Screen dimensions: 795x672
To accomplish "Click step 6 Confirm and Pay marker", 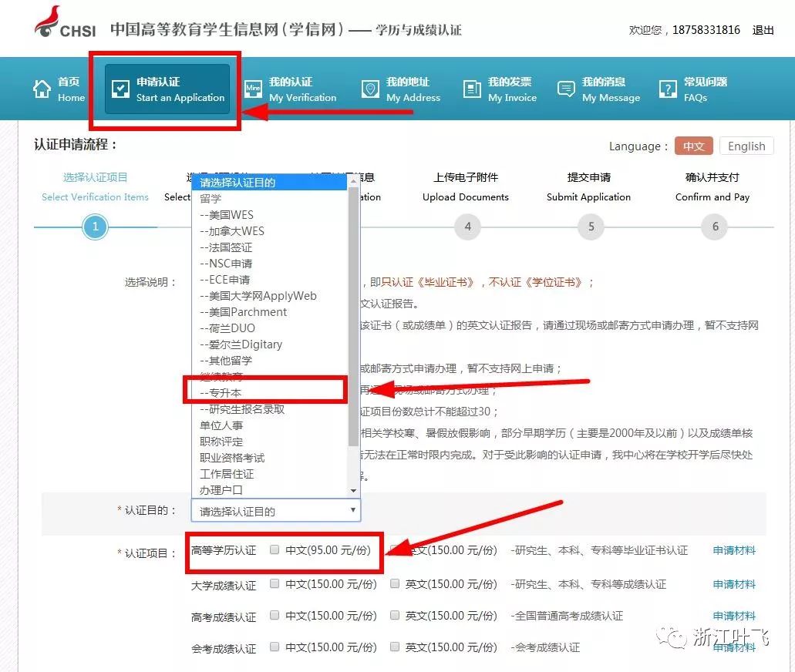I will (714, 227).
